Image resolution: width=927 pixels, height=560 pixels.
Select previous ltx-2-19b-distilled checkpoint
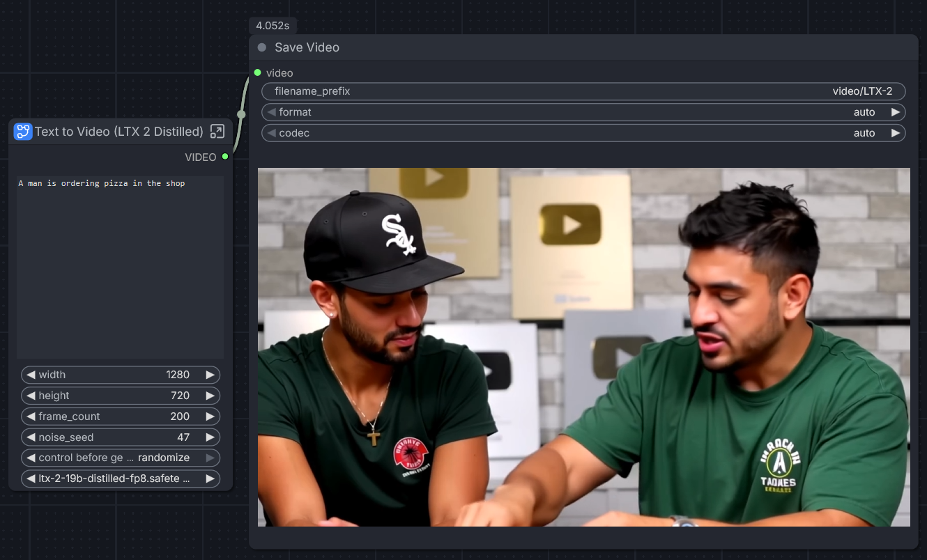coord(31,479)
